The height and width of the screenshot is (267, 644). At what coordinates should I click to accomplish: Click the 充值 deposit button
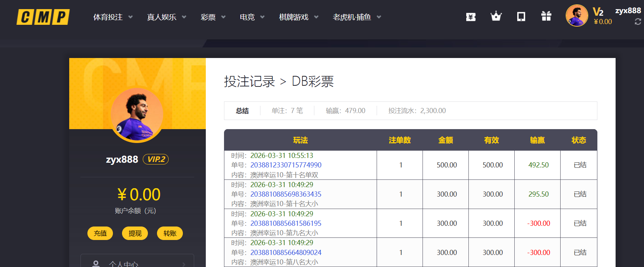[x=100, y=233]
